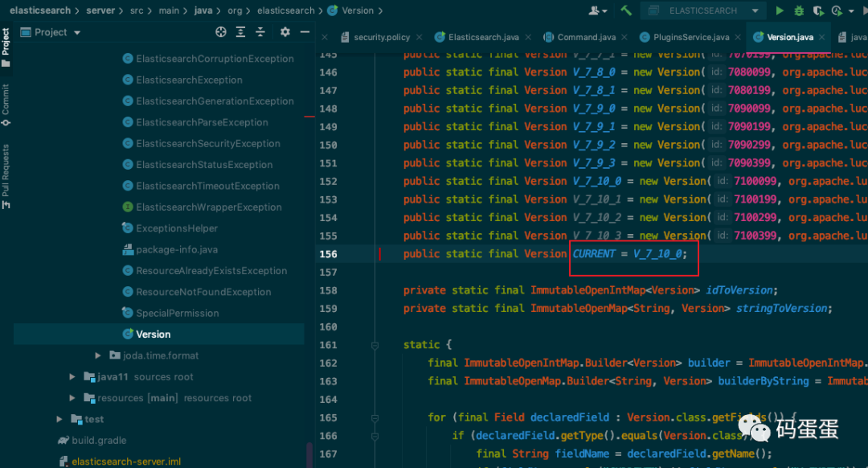Open the ELASTICSEARCH run configuration dropdown
Viewport: 868px width, 468px height.
point(702,10)
